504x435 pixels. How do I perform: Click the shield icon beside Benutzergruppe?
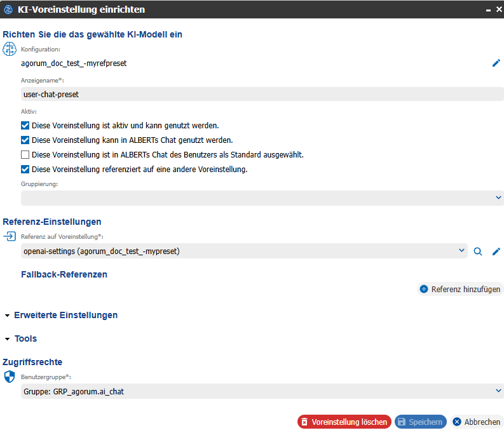click(x=10, y=377)
